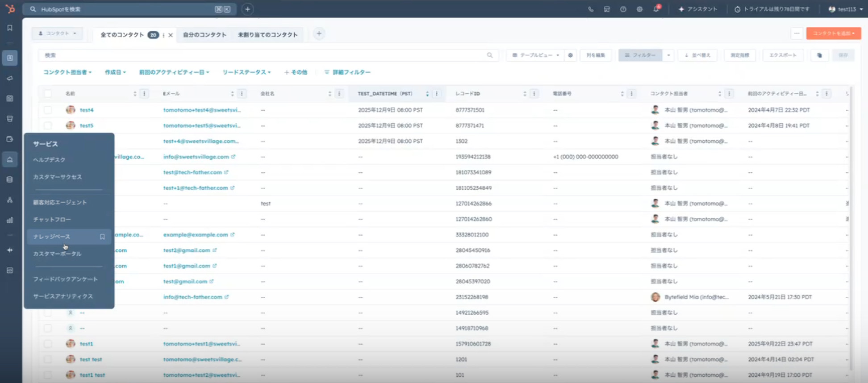Click the phone call icon
Image resolution: width=868 pixels, height=383 pixels.
click(591, 9)
